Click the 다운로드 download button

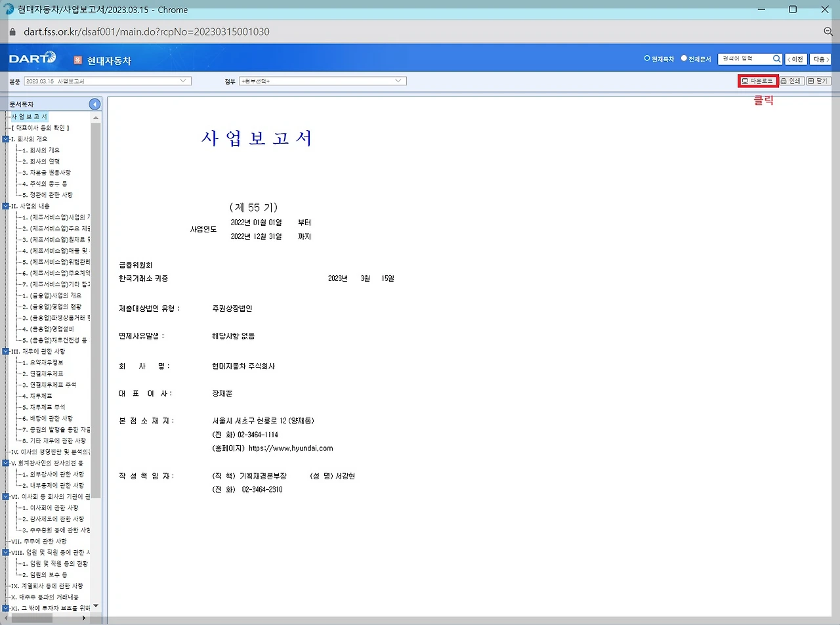[758, 81]
